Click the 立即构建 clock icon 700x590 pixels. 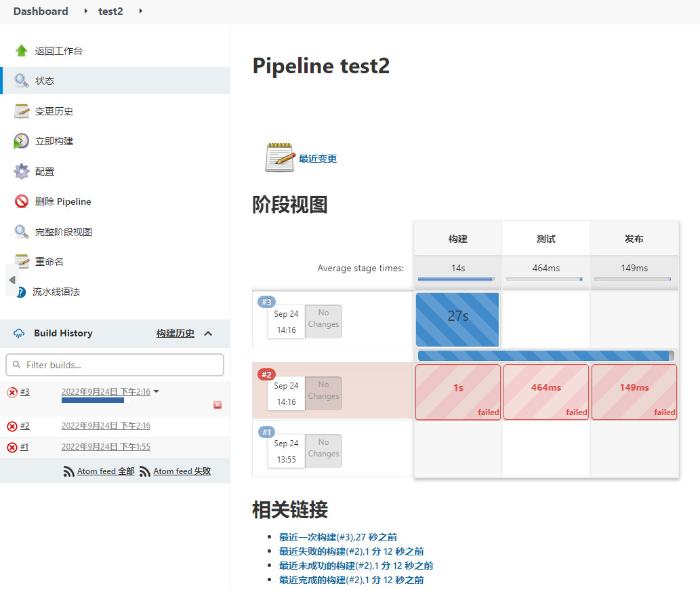pos(22,141)
